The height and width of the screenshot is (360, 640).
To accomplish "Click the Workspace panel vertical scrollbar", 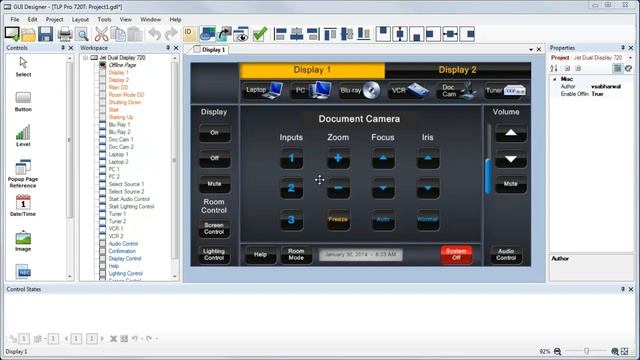I will [x=174, y=160].
